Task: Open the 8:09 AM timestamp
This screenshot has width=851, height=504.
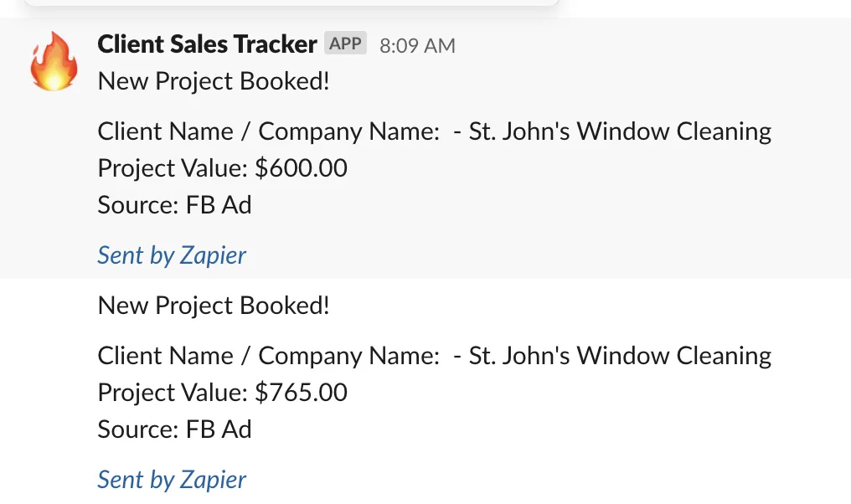Action: (417, 45)
